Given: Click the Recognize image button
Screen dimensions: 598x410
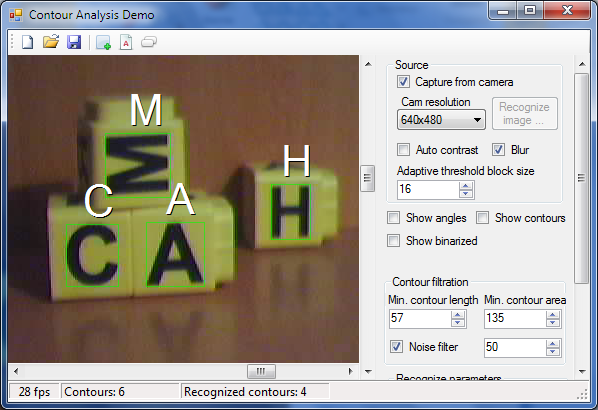Looking at the screenshot, I should 525,114.
